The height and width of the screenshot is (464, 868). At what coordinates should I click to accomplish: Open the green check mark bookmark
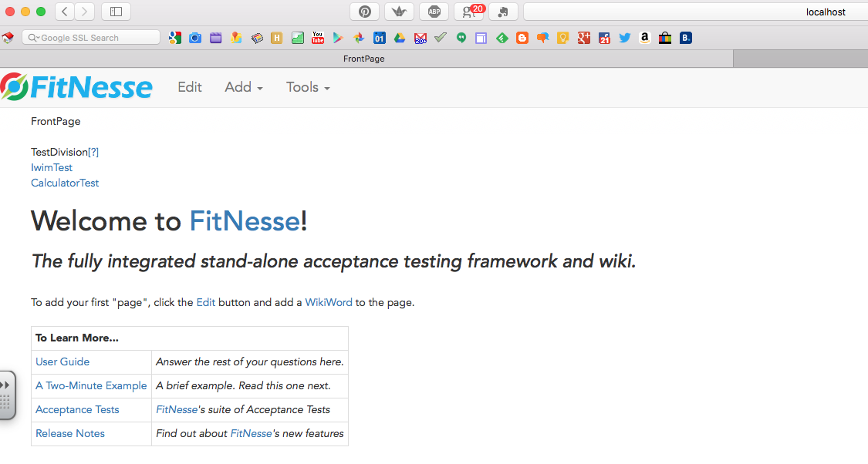click(441, 38)
